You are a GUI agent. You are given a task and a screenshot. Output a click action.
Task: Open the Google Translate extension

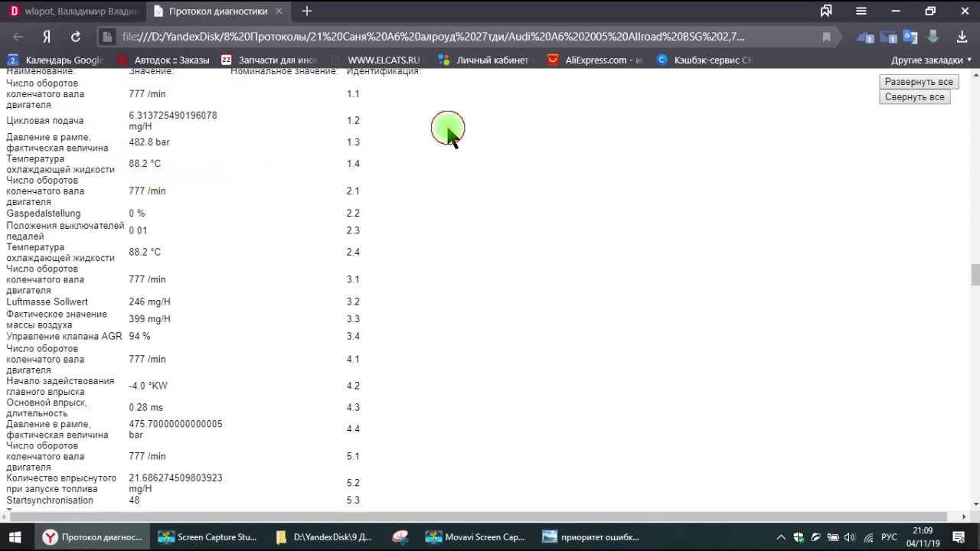(910, 37)
